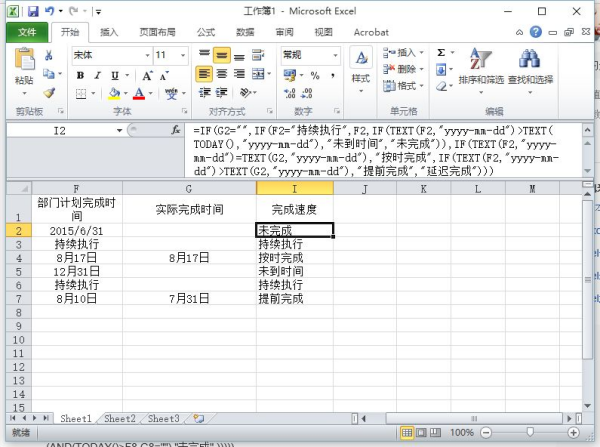Viewport: 600px width, 447px height.
Task: Toggle italic formatting
Action: point(97,75)
